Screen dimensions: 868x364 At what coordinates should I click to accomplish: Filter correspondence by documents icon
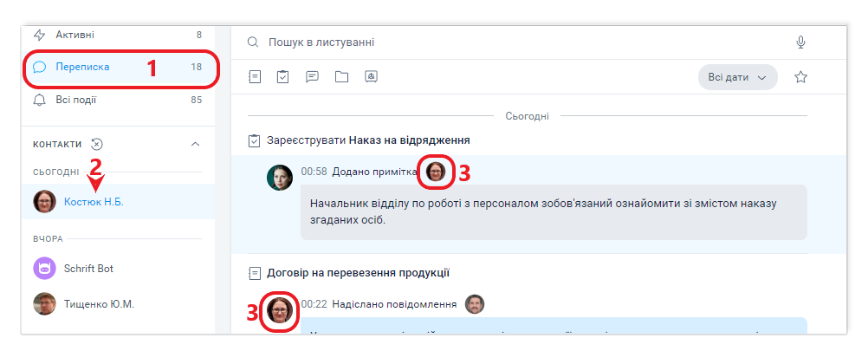pyautogui.click(x=255, y=77)
